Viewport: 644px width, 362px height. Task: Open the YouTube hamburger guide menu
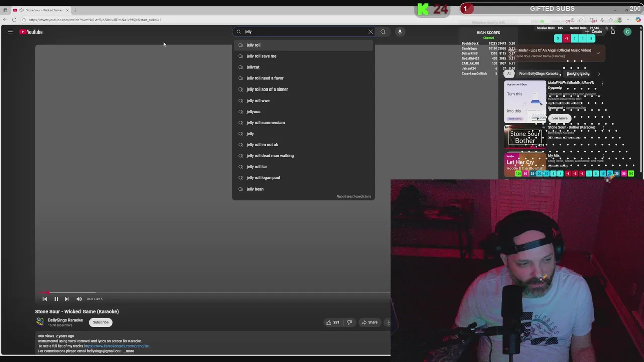click(x=10, y=32)
